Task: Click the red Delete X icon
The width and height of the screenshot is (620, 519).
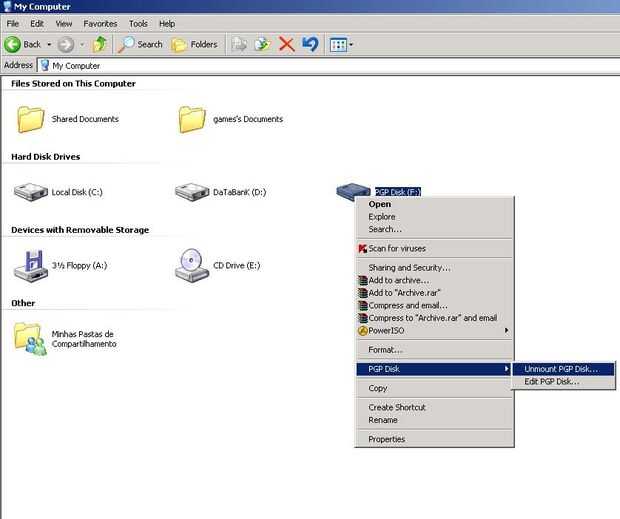Action: click(x=286, y=44)
